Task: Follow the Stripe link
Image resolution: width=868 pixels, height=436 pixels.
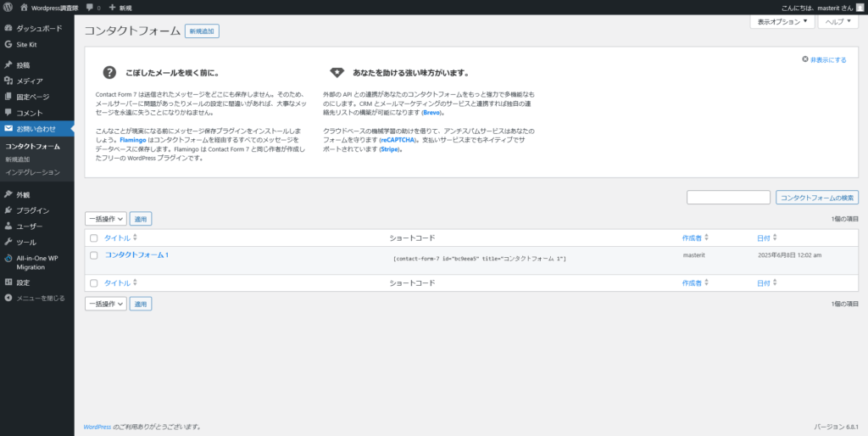Action: [x=390, y=150]
